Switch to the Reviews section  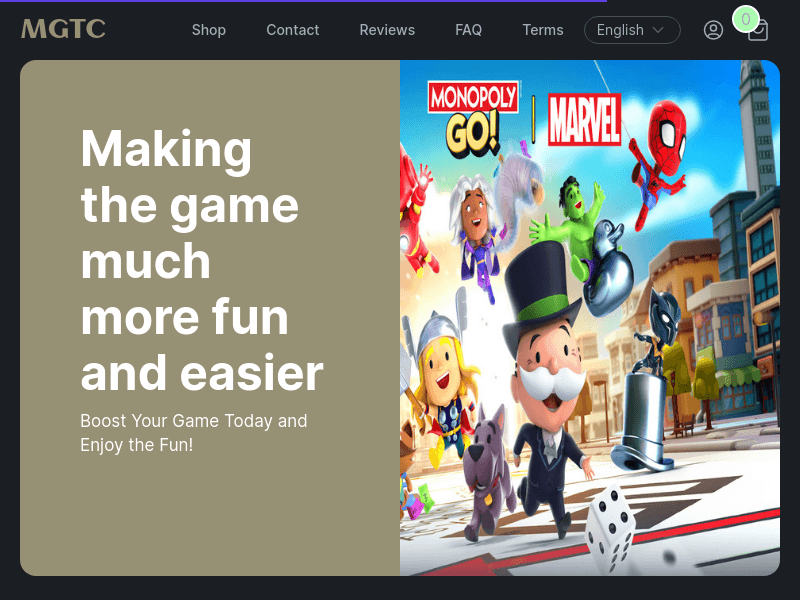point(387,30)
